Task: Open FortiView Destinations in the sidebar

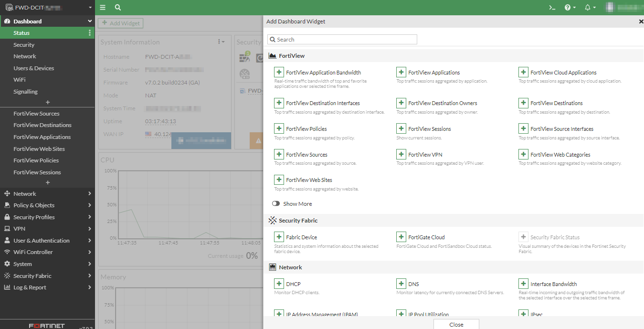Action: point(42,125)
